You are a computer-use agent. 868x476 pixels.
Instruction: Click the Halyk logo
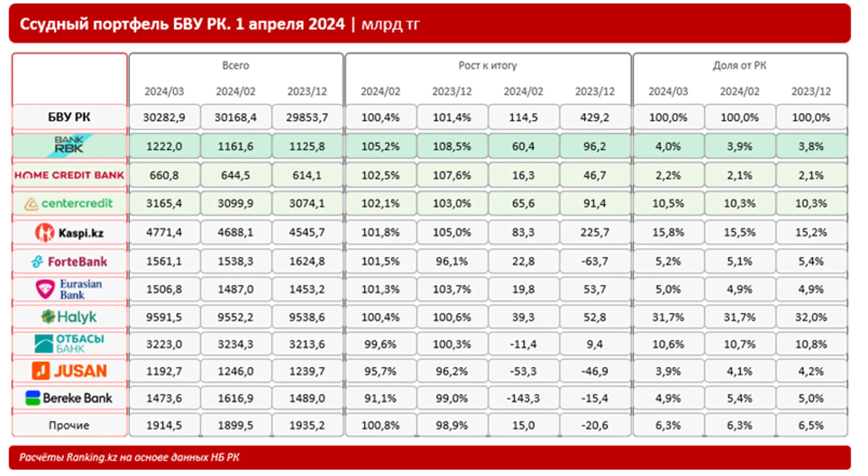pos(69,317)
